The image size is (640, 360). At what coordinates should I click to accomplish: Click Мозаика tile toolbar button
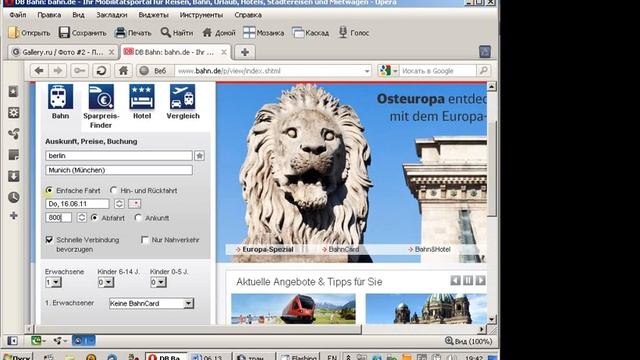click(x=264, y=33)
